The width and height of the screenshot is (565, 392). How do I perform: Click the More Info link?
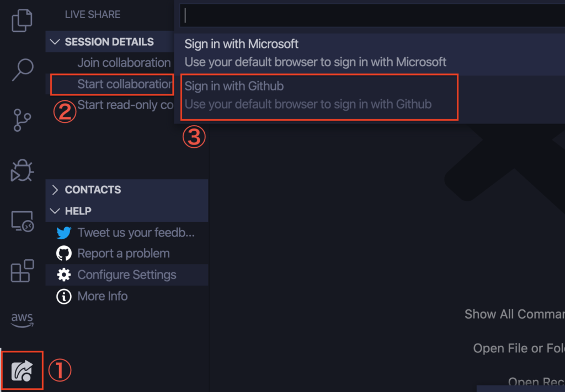pyautogui.click(x=103, y=296)
